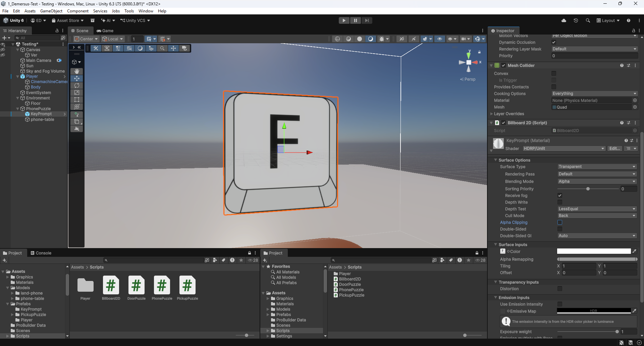644x346 pixels.
Task: Open the GameObject menu
Action: 51,11
